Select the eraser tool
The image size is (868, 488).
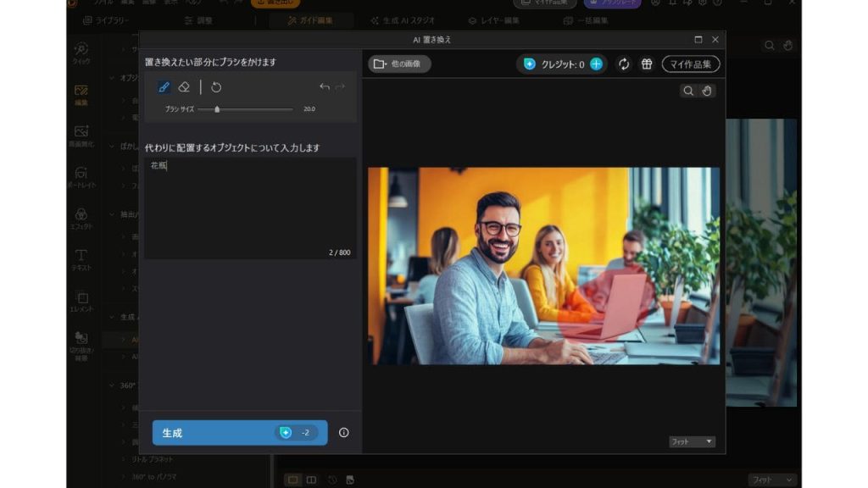click(184, 87)
